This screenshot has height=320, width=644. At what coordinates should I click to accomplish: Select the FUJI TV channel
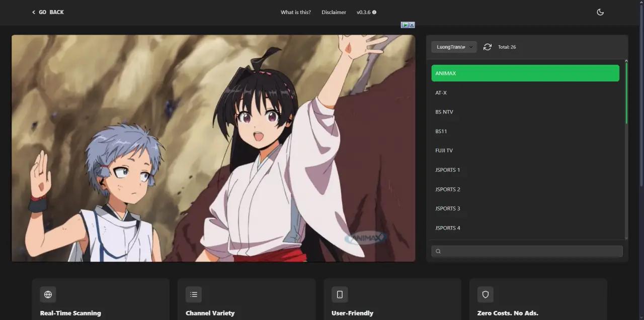tap(525, 150)
